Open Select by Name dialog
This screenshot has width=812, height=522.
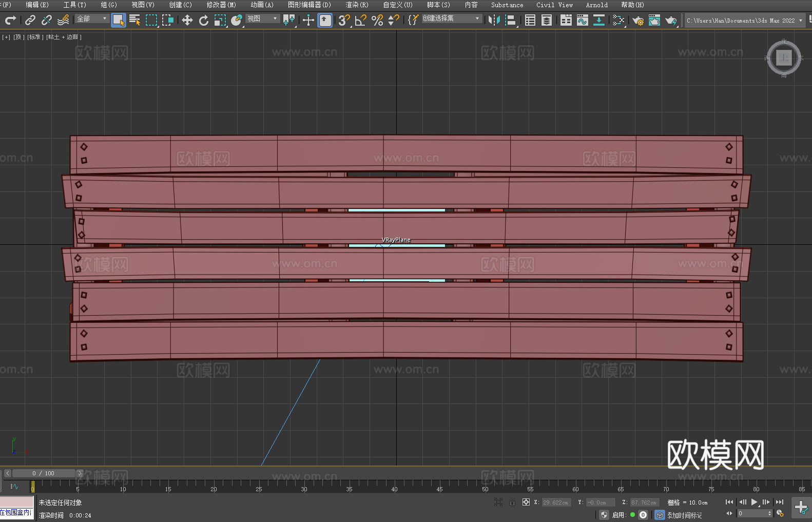click(135, 20)
